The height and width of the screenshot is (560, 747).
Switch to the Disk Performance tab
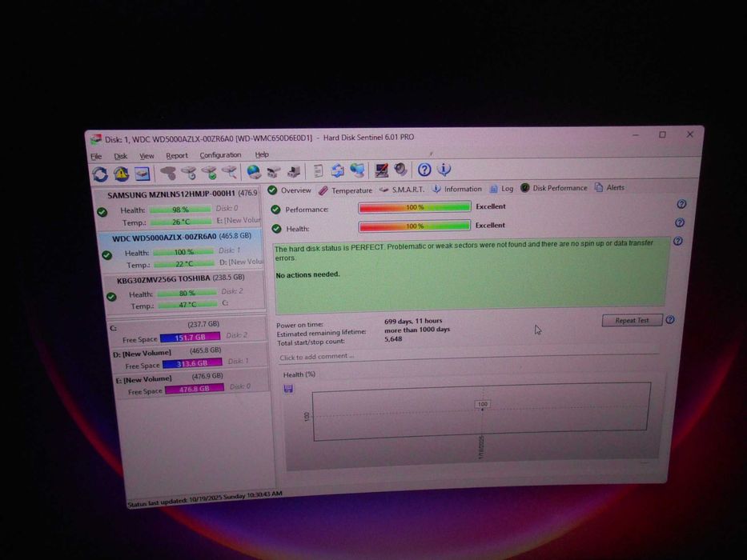[554, 188]
